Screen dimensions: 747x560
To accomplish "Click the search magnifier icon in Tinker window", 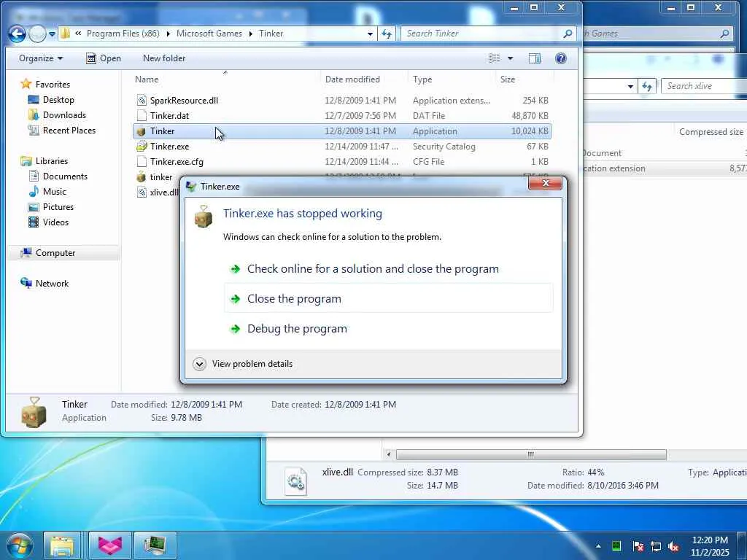I will [568, 34].
